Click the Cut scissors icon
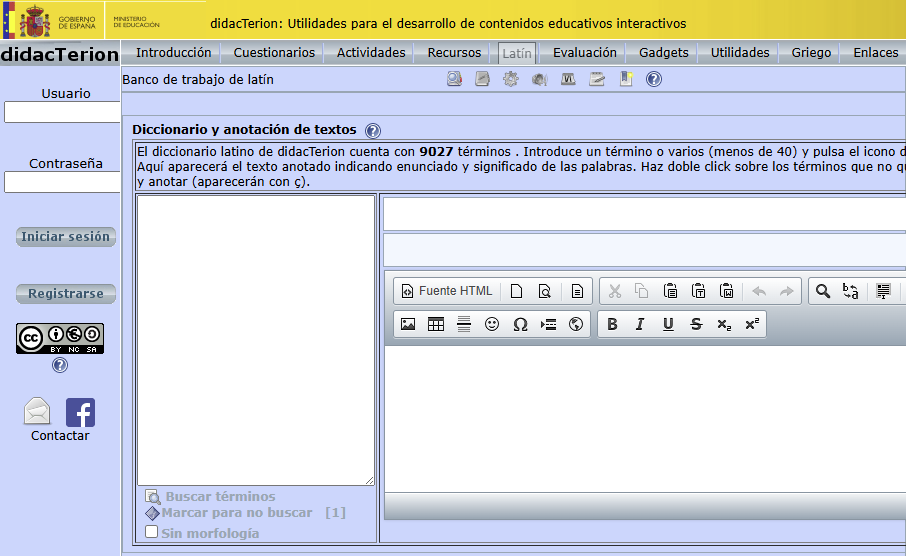 point(615,291)
